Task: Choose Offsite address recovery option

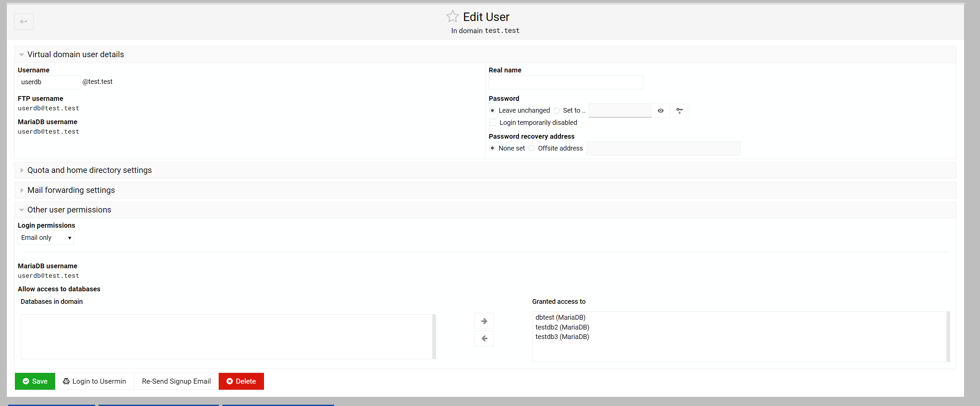Action: click(531, 148)
